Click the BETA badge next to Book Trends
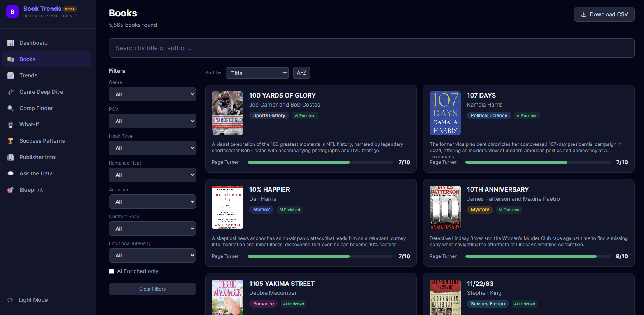This screenshot has height=315, width=644. [x=70, y=9]
